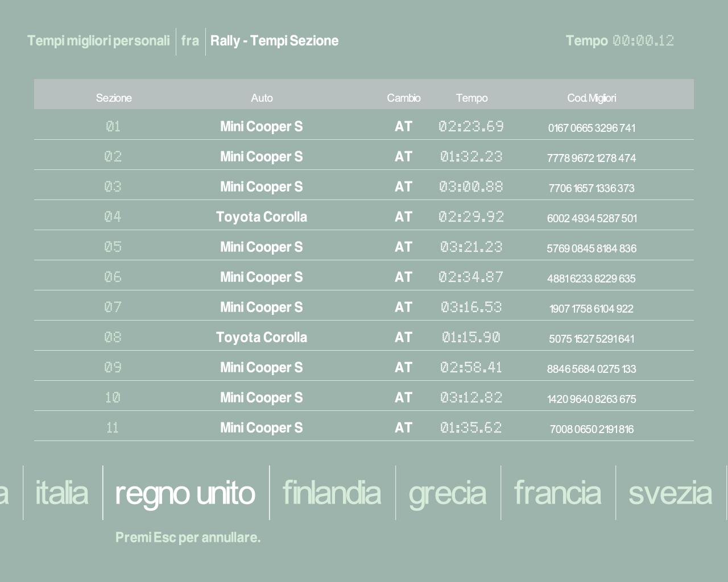Viewport: 728px width, 582px height.
Task: Switch to the finlandia tab
Action: click(x=332, y=492)
